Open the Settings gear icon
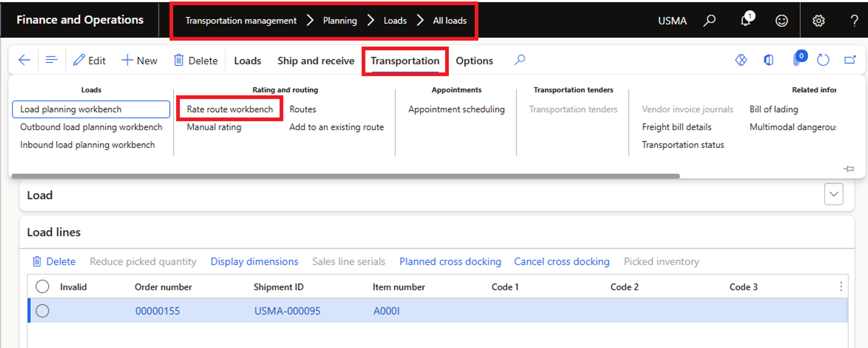This screenshot has width=868, height=348. click(818, 21)
